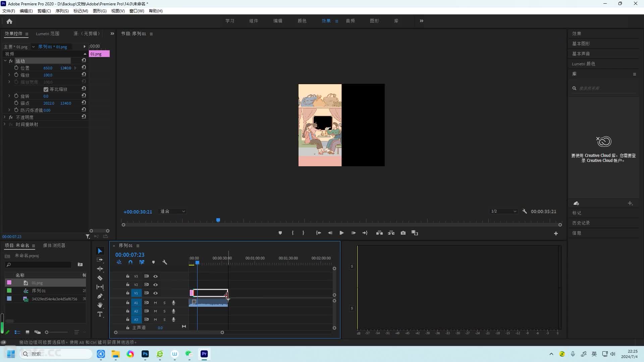Open 剪辑(C) menu

click(44, 11)
